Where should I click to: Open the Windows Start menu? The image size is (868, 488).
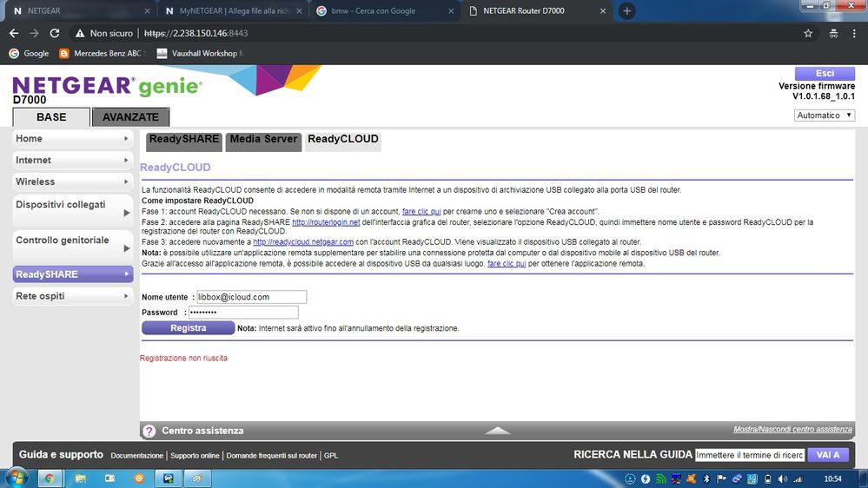pos(16,478)
